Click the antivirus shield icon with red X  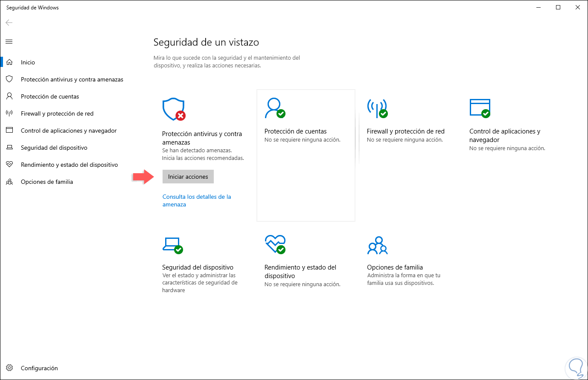(173, 109)
